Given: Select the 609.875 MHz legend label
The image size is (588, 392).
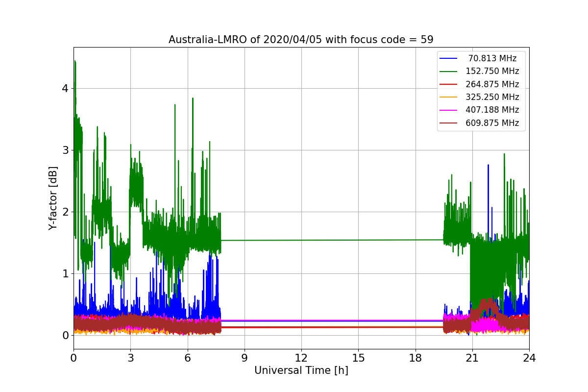Looking at the screenshot, I should point(492,123).
